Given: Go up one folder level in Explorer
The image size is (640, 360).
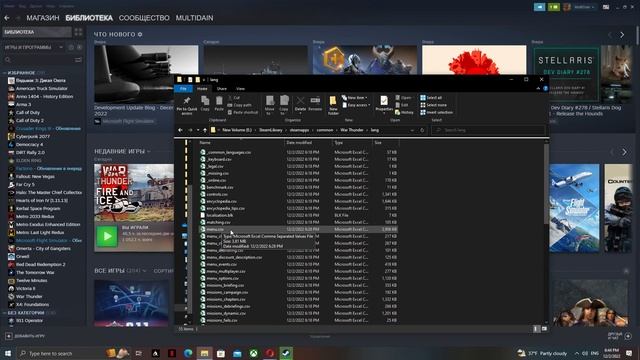Looking at the screenshot, I should pyautogui.click(x=205, y=130).
